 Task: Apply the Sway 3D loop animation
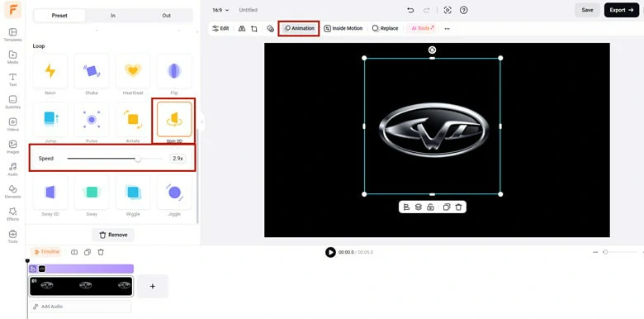click(50, 193)
